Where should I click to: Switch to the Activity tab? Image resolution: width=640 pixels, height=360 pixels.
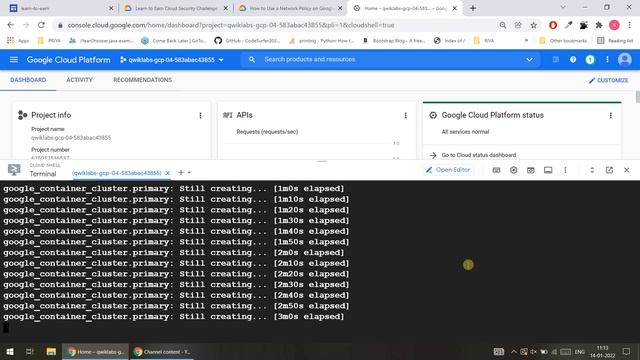point(80,80)
